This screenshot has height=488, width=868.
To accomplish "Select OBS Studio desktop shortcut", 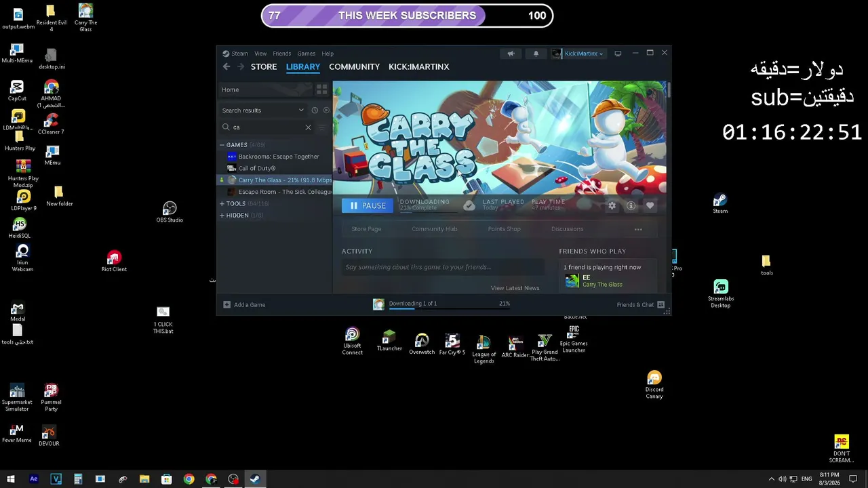I will pos(170,212).
